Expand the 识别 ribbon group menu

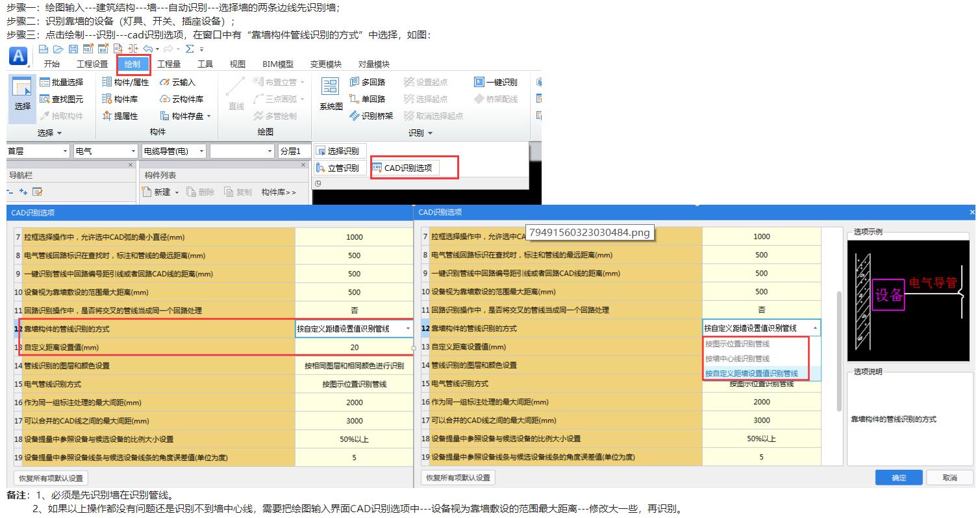(x=420, y=133)
